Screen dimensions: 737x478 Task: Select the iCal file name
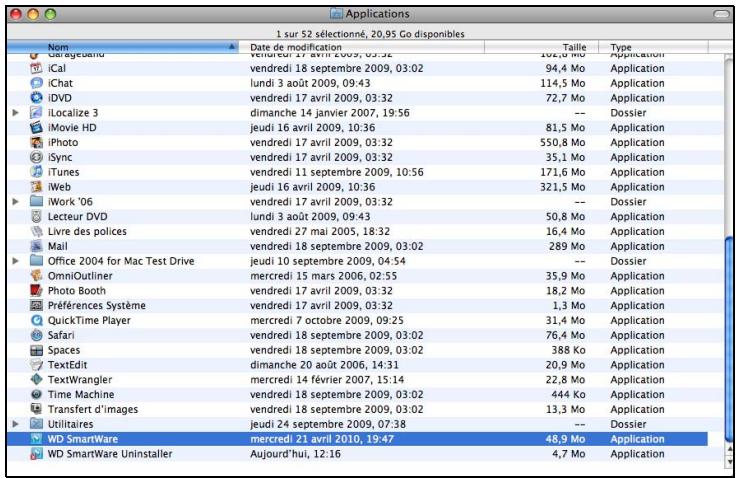click(x=57, y=68)
